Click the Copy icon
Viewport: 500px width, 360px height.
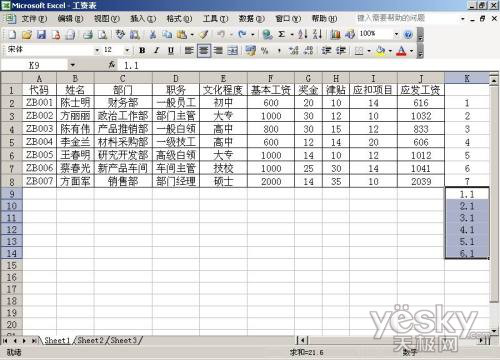tap(167, 34)
